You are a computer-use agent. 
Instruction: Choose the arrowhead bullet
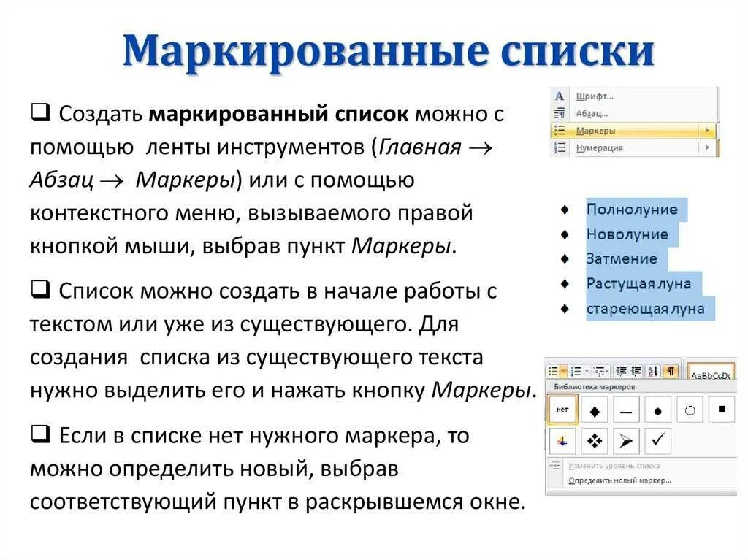coord(626,441)
